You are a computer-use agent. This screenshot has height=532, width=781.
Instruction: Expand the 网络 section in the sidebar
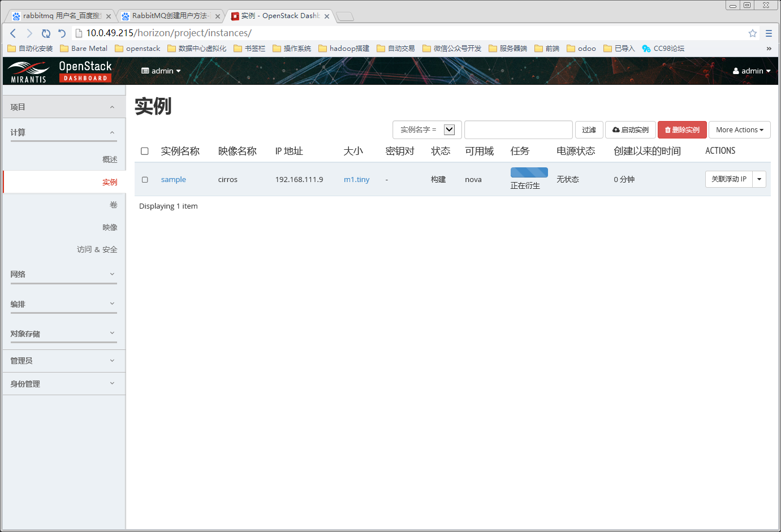63,274
